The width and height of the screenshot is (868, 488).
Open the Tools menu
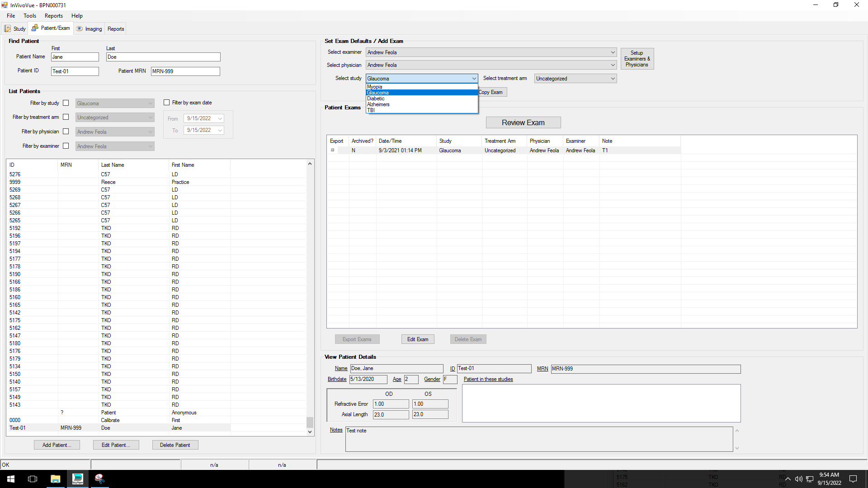click(x=30, y=16)
